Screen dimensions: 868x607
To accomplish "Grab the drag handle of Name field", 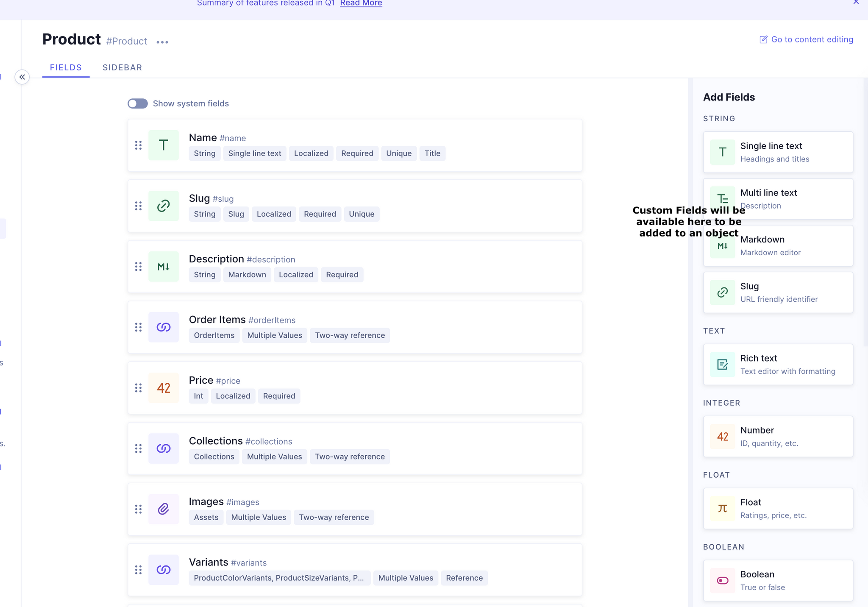I will point(138,145).
